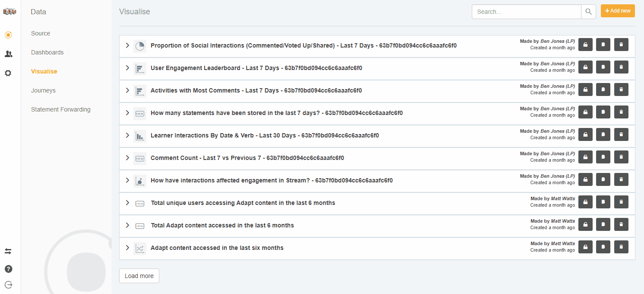Click the search magnifier button
Image resolution: width=644 pixels, height=294 pixels.
588,12
